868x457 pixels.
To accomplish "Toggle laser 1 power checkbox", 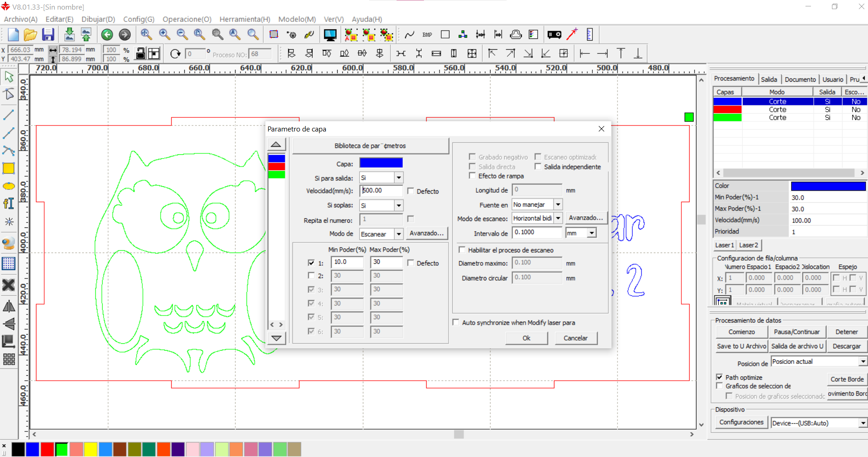I will pyautogui.click(x=311, y=263).
